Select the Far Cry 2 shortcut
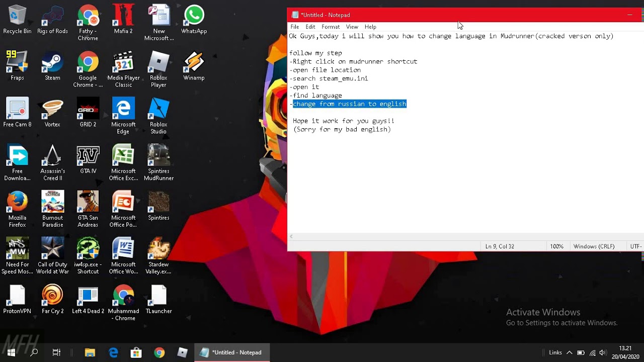Viewport: 644px width, 362px height. click(52, 300)
